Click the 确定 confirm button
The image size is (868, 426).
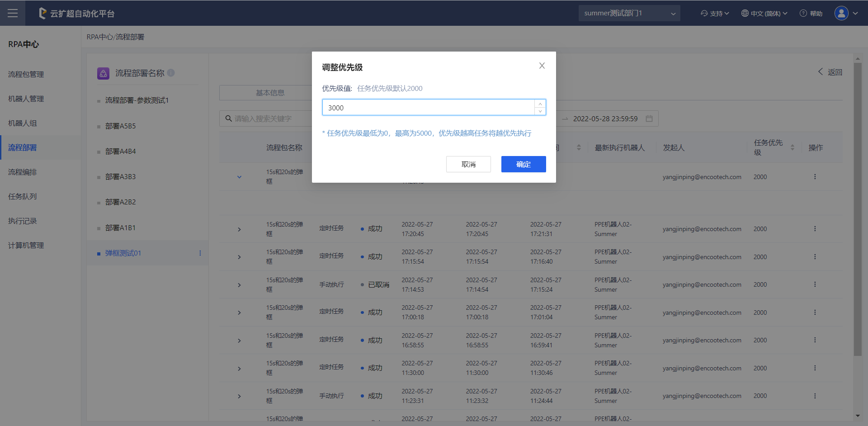click(524, 164)
